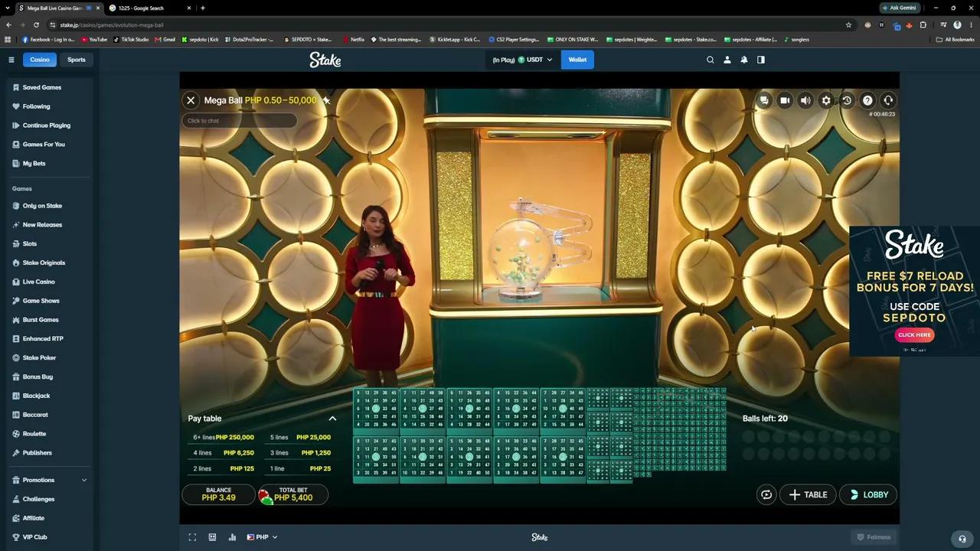980x551 pixels.
Task: Click the chat input field
Action: 239,120
